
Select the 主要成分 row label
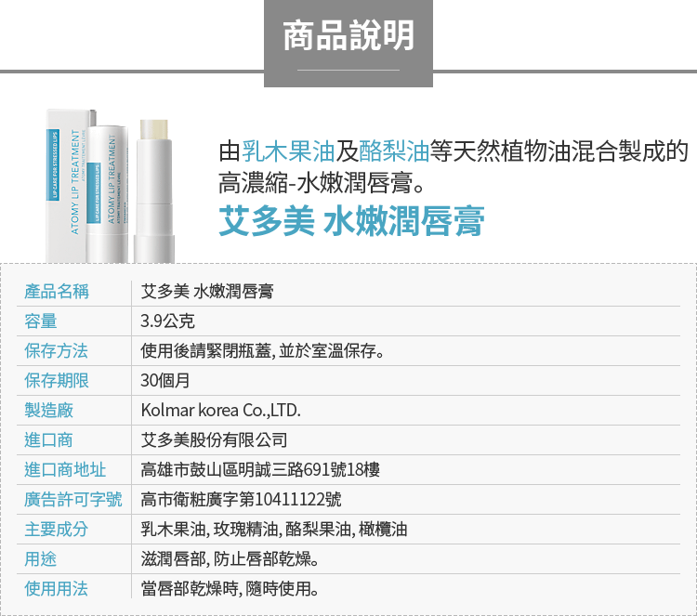pos(57,530)
